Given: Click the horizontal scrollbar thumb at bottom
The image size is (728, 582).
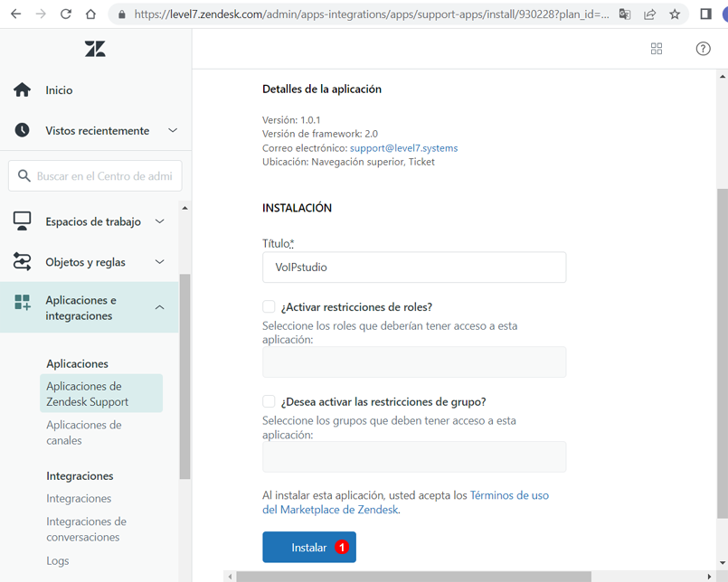Looking at the screenshot, I should coord(413,577).
